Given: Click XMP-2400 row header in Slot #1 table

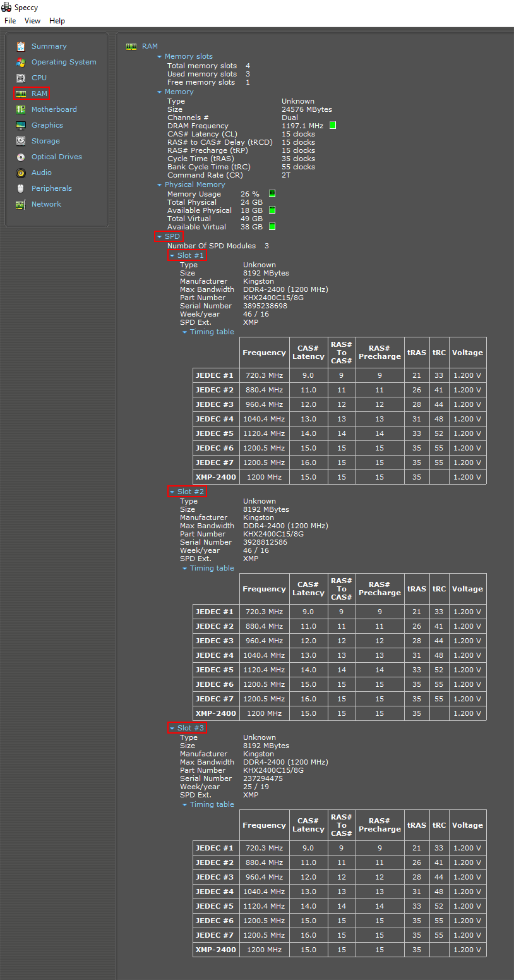Looking at the screenshot, I should (x=216, y=477).
